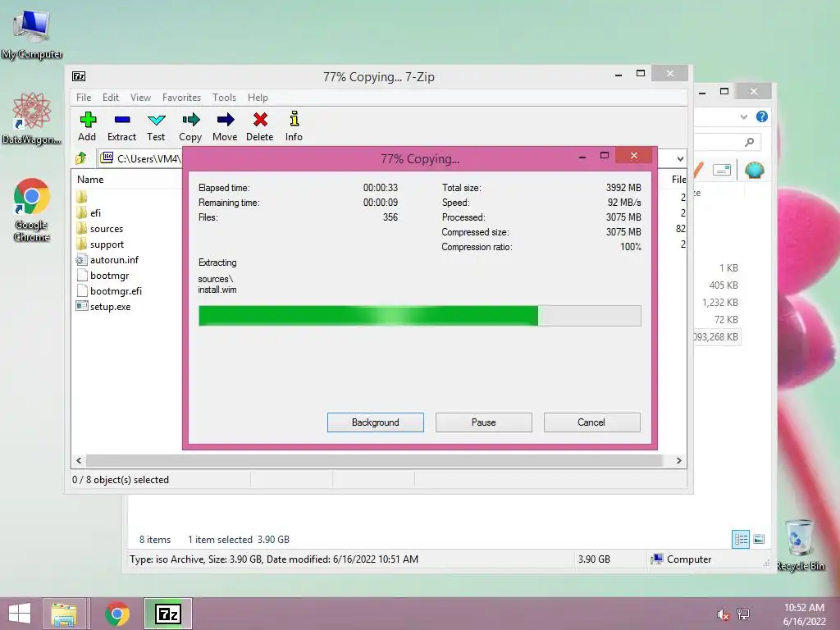Click the Test toolbar icon
The width and height of the screenshot is (840, 630).
156,126
